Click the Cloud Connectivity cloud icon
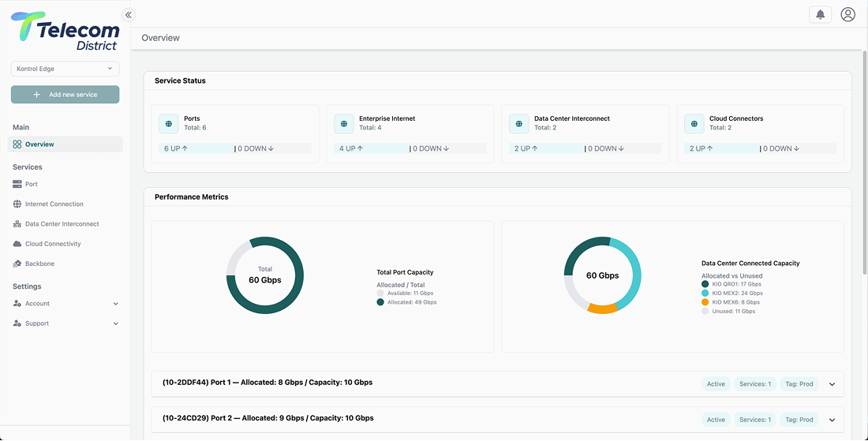Image resolution: width=868 pixels, height=441 pixels. coord(17,244)
